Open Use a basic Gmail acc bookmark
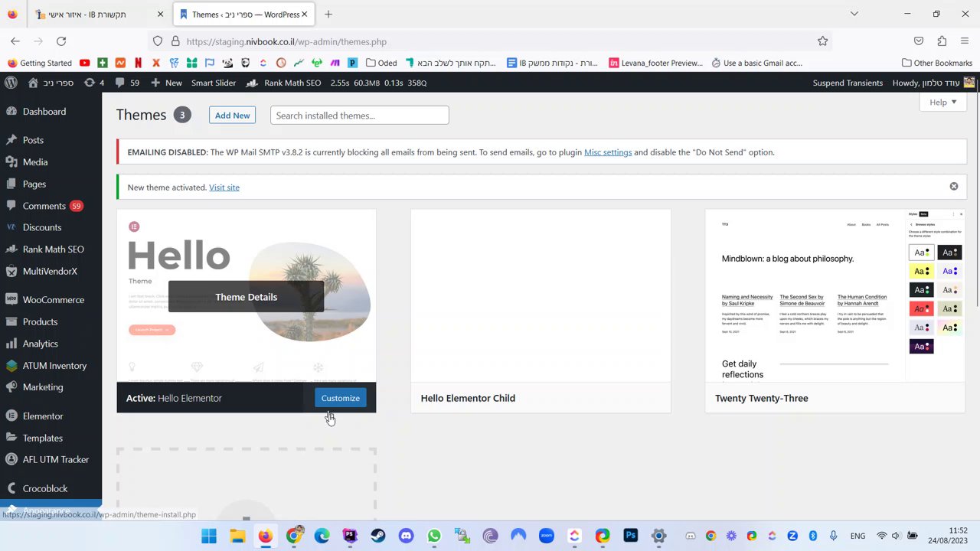This screenshot has width=980, height=551. click(x=756, y=63)
